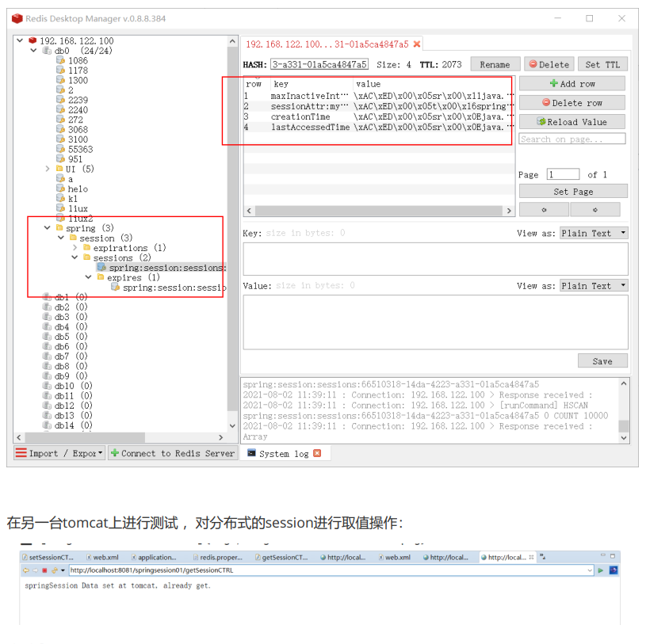The width and height of the screenshot is (669, 644).
Task: Click the green plus icon on Add row
Action: (x=554, y=84)
